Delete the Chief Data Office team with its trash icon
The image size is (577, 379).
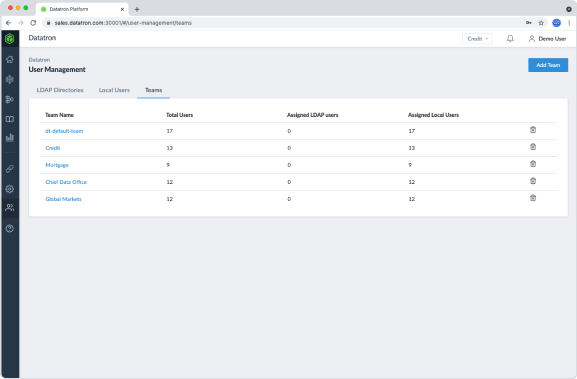tap(533, 181)
